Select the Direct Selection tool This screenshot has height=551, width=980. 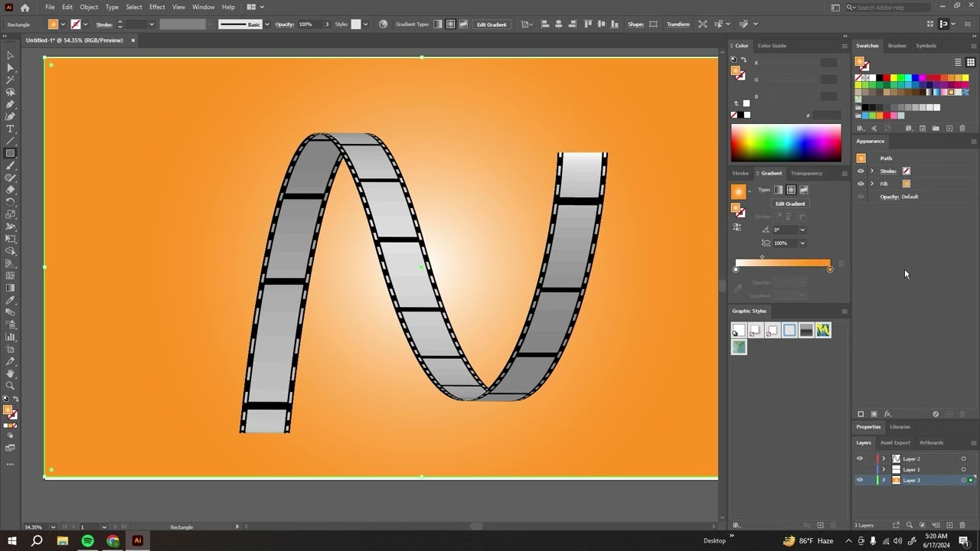click(10, 67)
